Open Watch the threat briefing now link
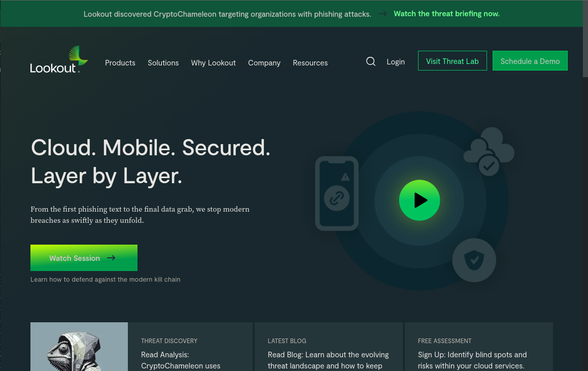The image size is (588, 371). [x=446, y=14]
